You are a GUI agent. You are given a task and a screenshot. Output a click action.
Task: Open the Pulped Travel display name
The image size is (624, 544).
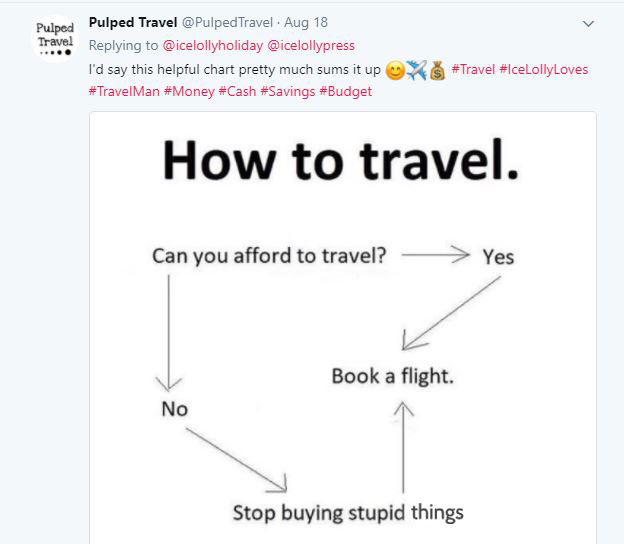133,23
